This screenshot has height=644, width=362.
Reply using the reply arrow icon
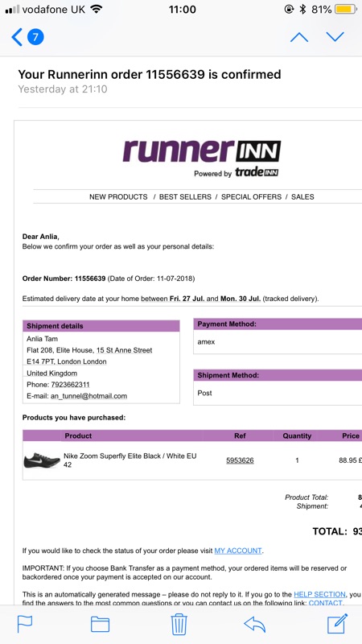point(254,625)
